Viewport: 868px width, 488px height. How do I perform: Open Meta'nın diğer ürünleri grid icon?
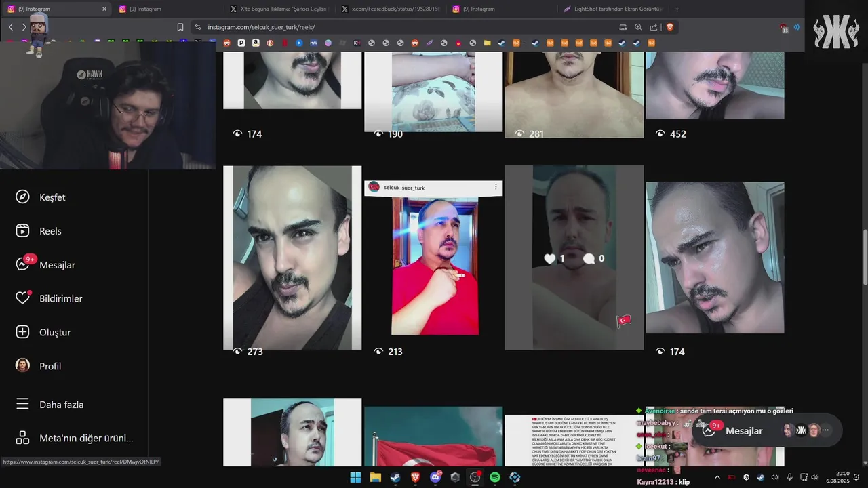point(22,438)
